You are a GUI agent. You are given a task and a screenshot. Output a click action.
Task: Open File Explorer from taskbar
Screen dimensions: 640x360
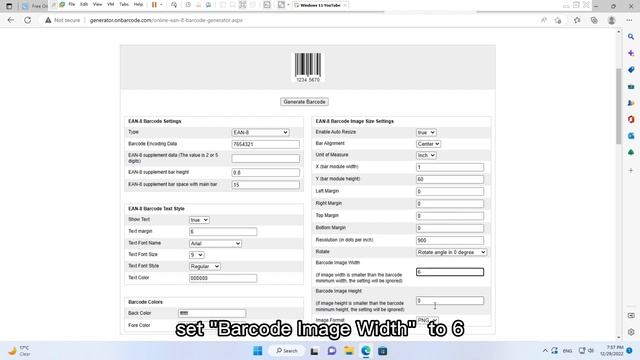[349, 351]
